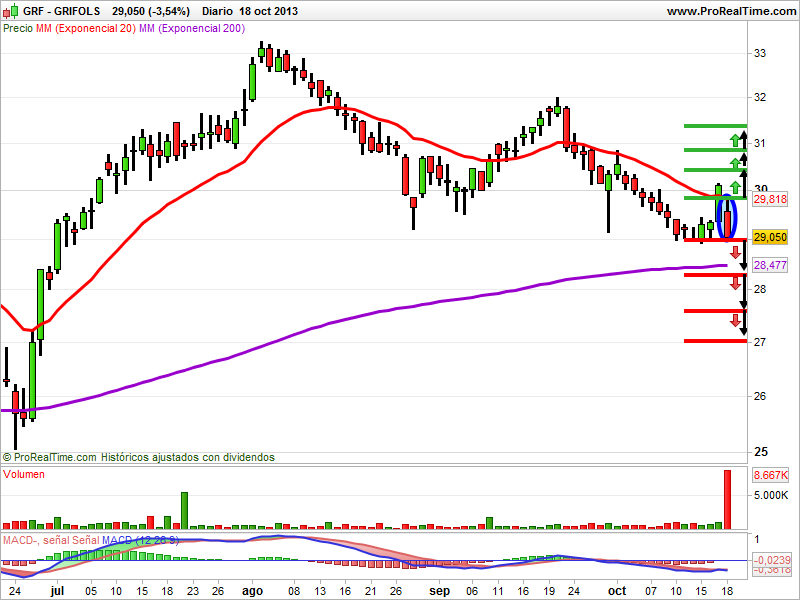Click the 18 oct 2013 date label
The height and width of the screenshot is (600, 800).
click(x=268, y=11)
